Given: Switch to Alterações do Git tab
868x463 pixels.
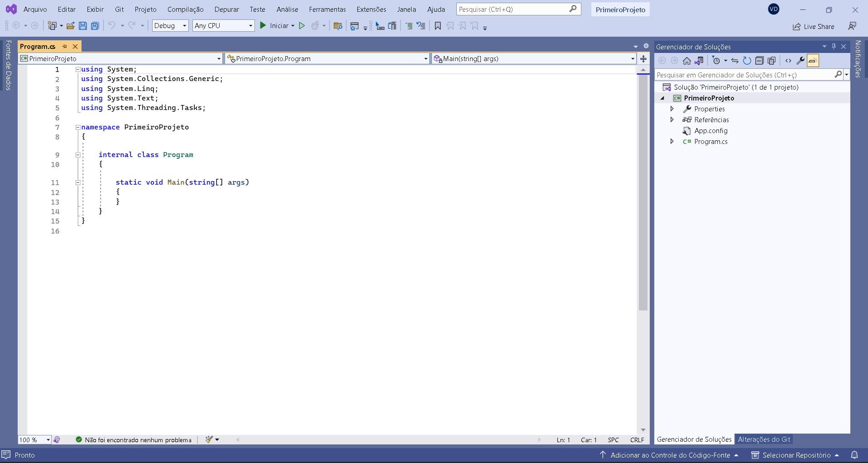Looking at the screenshot, I should coord(764,439).
